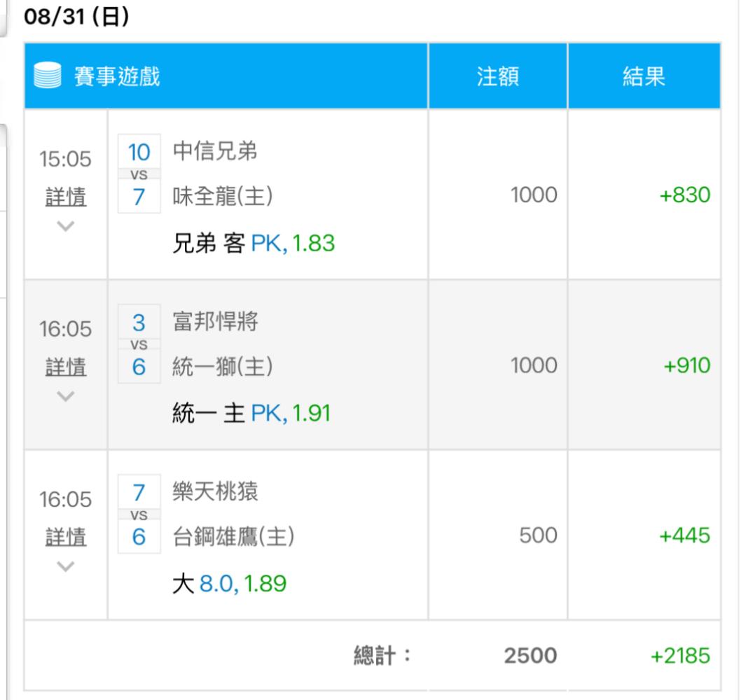
Task: Expand chevron under 富邦悍將 game row
Action: pyautogui.click(x=66, y=395)
